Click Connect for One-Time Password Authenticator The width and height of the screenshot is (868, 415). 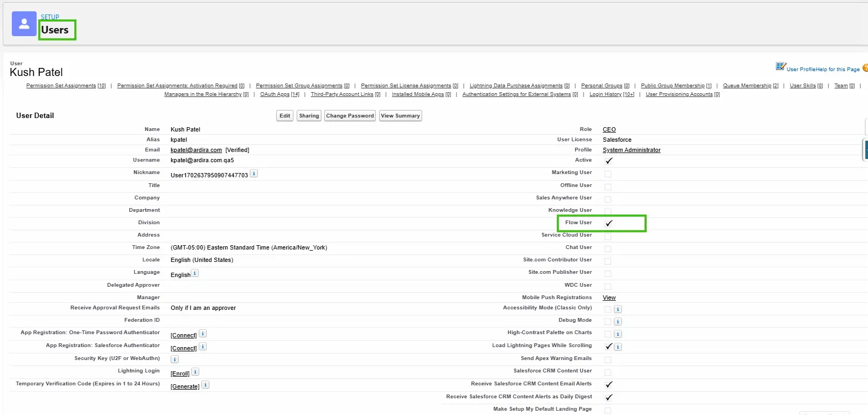click(x=184, y=335)
